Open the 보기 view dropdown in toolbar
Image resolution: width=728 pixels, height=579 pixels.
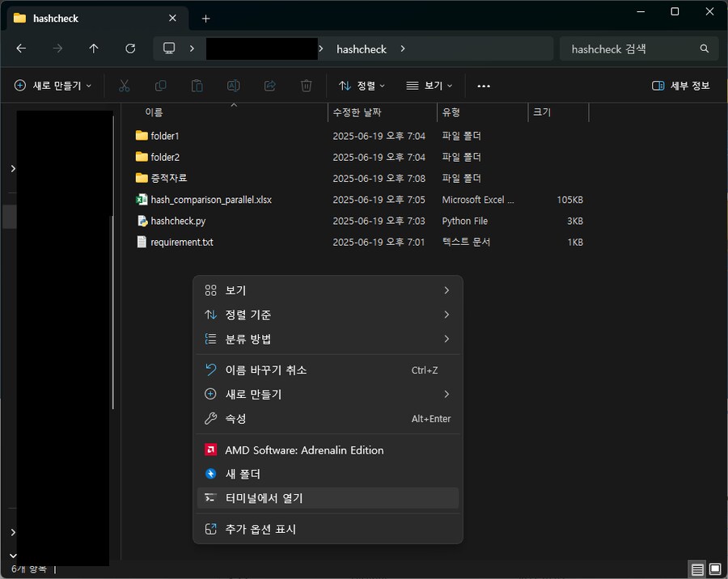(429, 86)
